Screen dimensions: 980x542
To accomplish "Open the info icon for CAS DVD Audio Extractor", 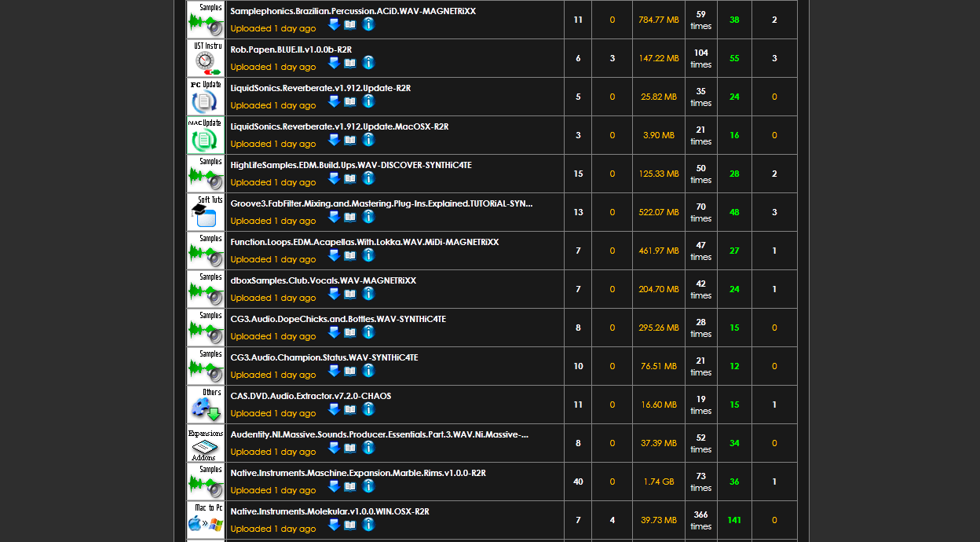I will tap(368, 409).
